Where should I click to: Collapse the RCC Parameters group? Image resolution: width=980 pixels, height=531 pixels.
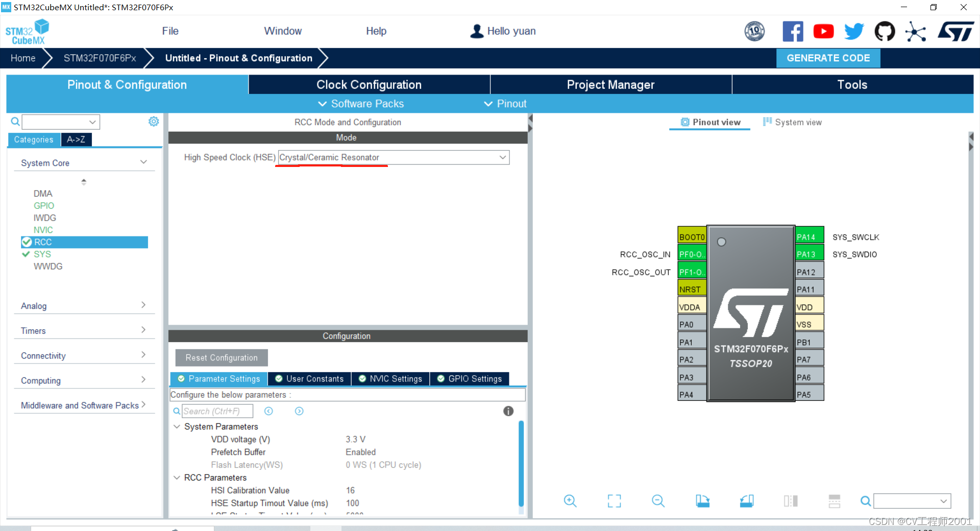coord(177,477)
